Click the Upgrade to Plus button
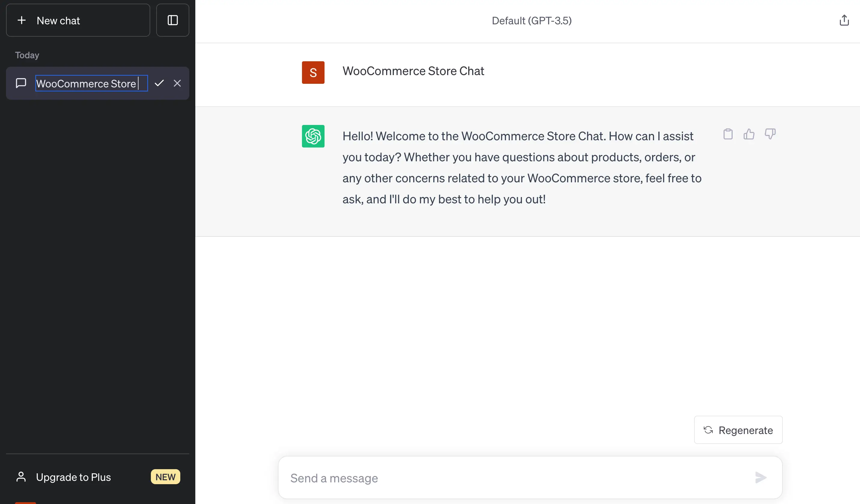The height and width of the screenshot is (504, 860). (96, 476)
